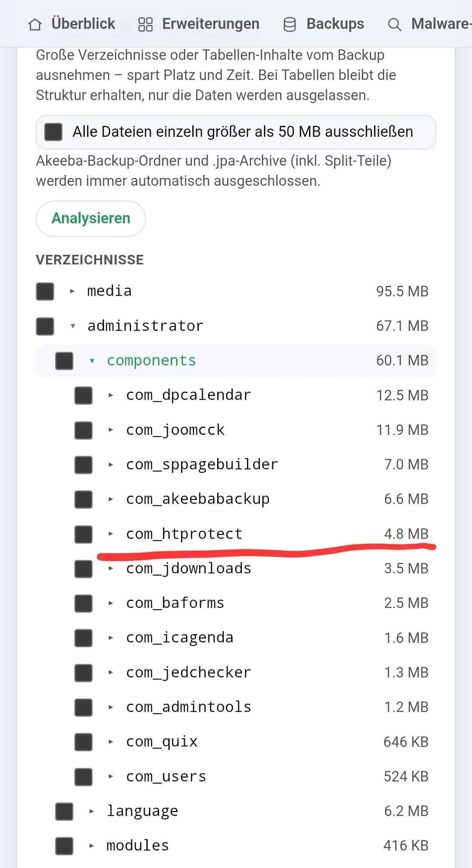Click the 646 KB size value
The height and width of the screenshot is (868, 472).
pos(406,742)
